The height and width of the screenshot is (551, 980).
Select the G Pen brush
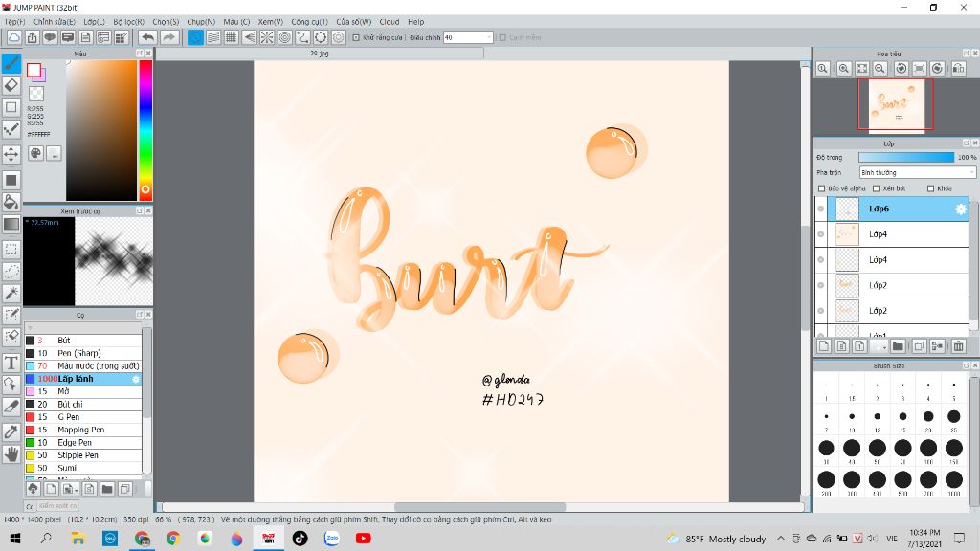tap(83, 417)
